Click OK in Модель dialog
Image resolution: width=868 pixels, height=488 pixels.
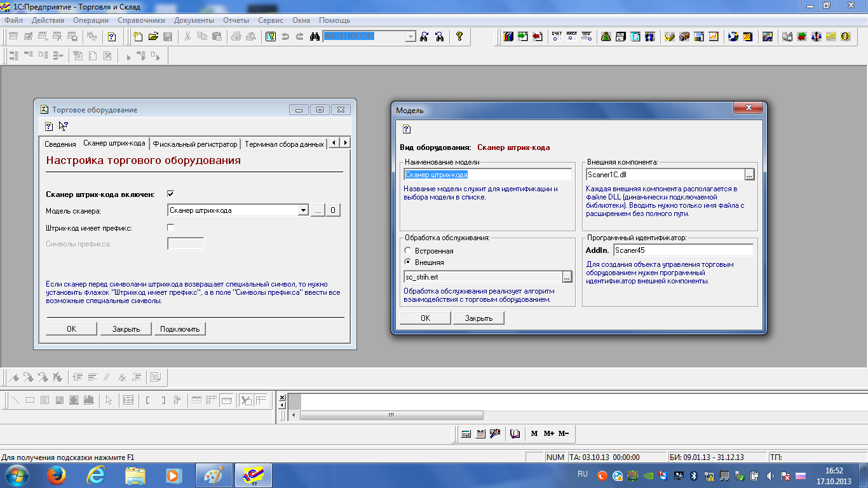pyautogui.click(x=426, y=318)
